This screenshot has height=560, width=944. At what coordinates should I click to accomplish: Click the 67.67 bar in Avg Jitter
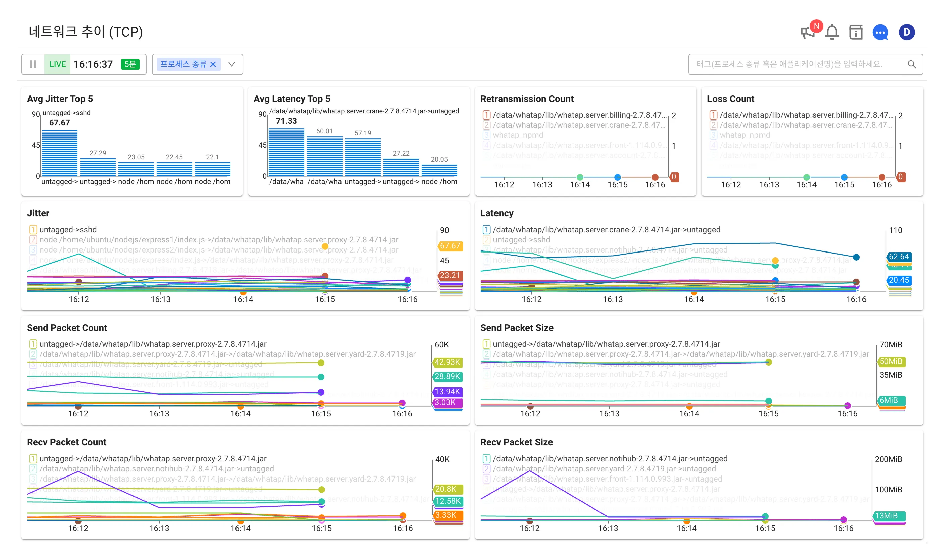[59, 153]
